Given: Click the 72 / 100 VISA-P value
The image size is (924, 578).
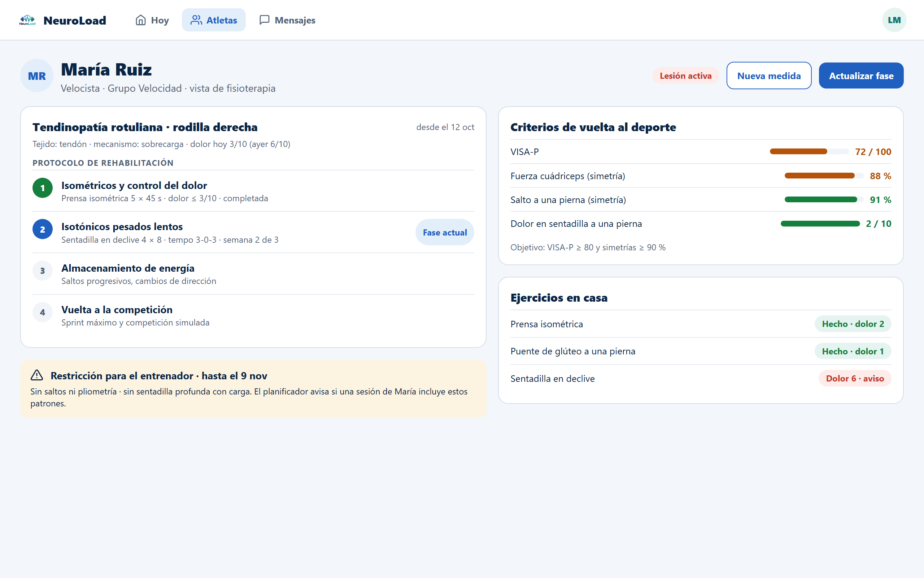Looking at the screenshot, I should pos(873,152).
